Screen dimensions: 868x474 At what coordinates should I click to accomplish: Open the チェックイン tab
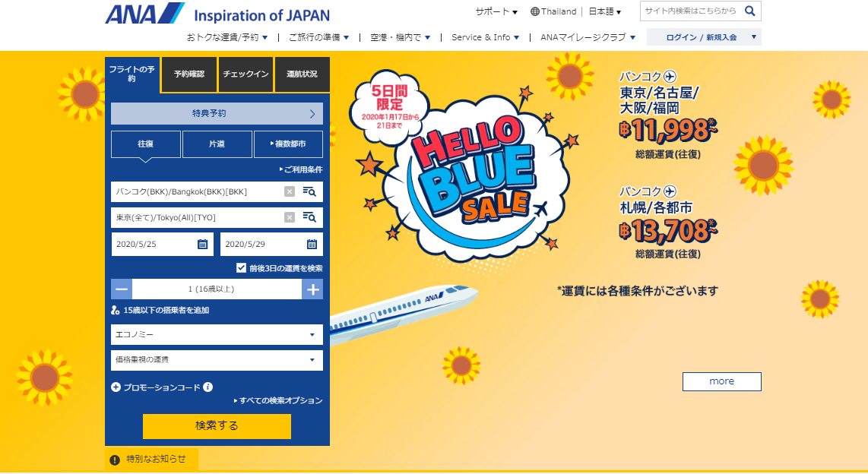[x=246, y=74]
